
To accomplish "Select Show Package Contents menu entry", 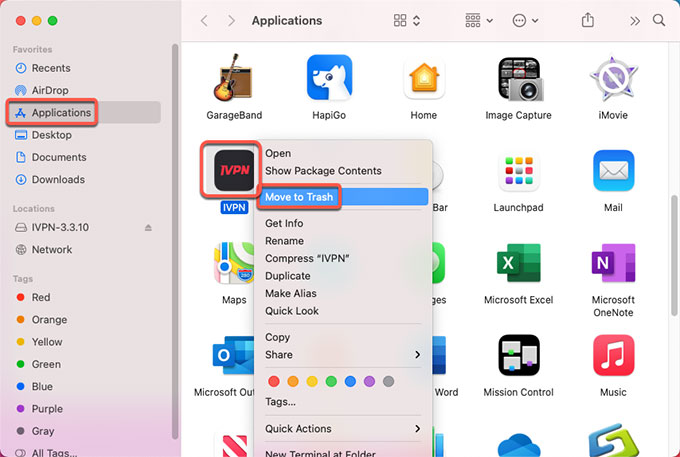I will tap(323, 171).
